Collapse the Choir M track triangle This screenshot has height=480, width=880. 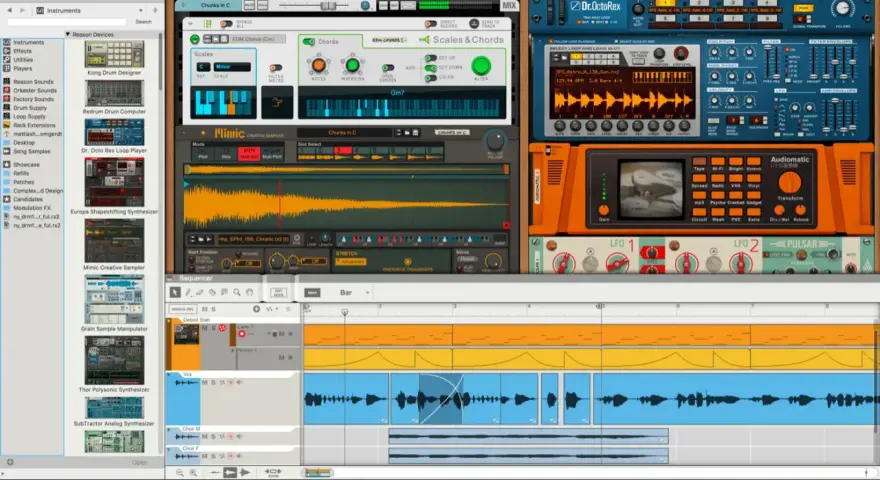pyautogui.click(x=169, y=429)
